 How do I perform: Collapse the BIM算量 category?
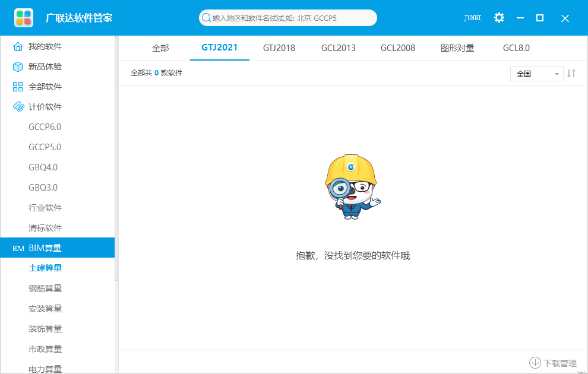pos(58,248)
